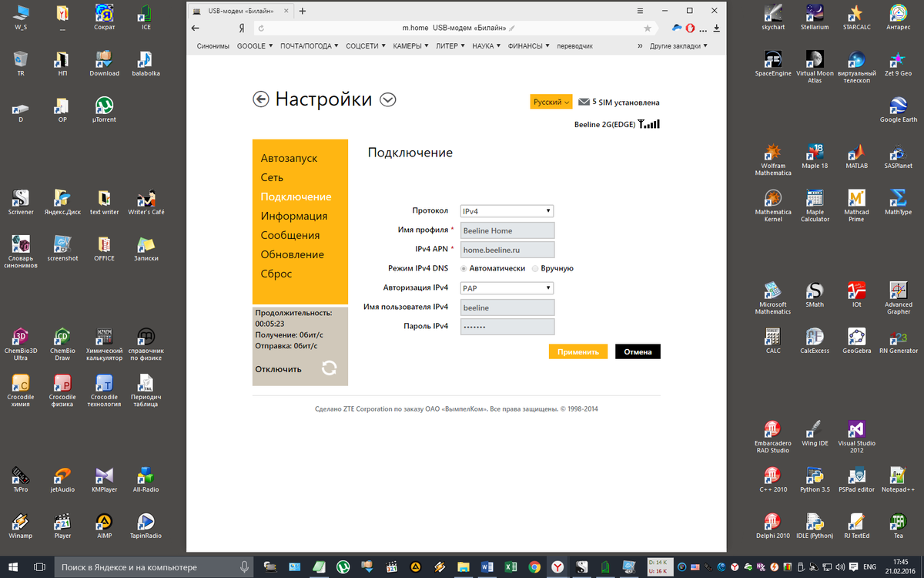
Task: Open the Протокол IPv4 dropdown
Action: (507, 210)
